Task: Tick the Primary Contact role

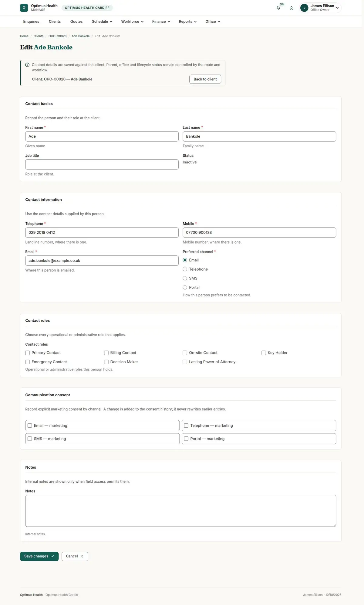Action: (x=27, y=353)
